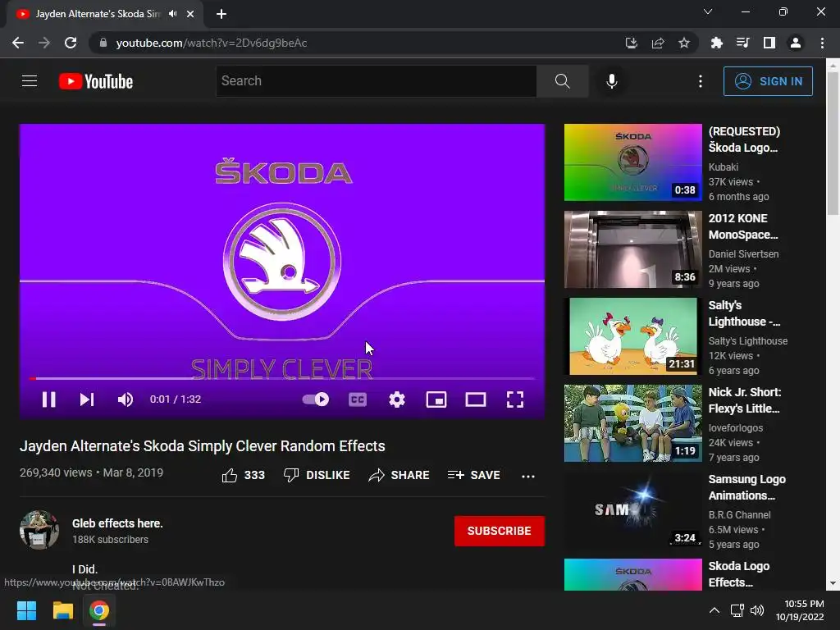Go back in browser history
The width and height of the screenshot is (840, 630).
point(18,43)
